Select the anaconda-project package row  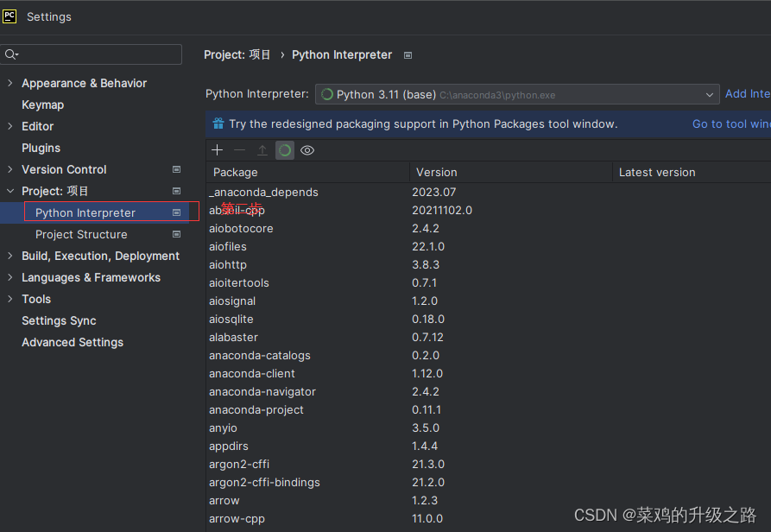click(x=489, y=410)
